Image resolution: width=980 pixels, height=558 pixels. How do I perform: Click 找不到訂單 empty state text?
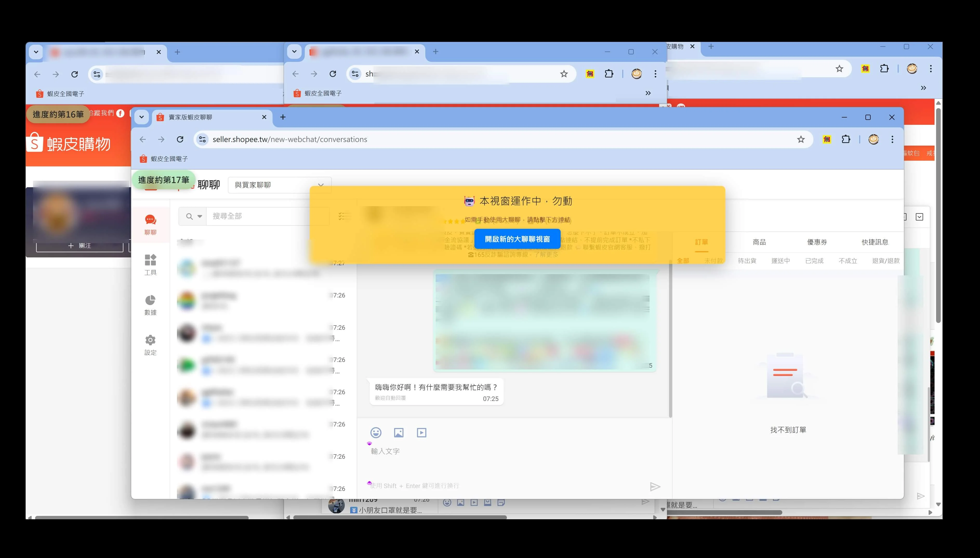coord(788,430)
